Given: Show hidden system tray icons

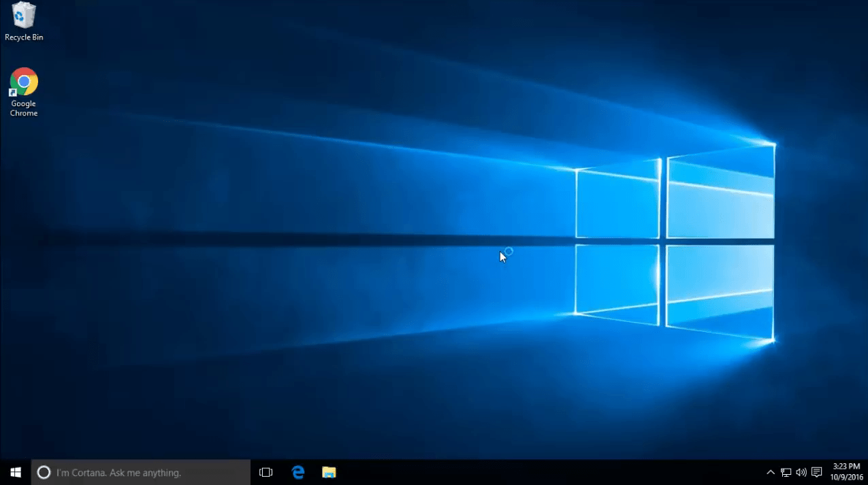Looking at the screenshot, I should (771, 472).
